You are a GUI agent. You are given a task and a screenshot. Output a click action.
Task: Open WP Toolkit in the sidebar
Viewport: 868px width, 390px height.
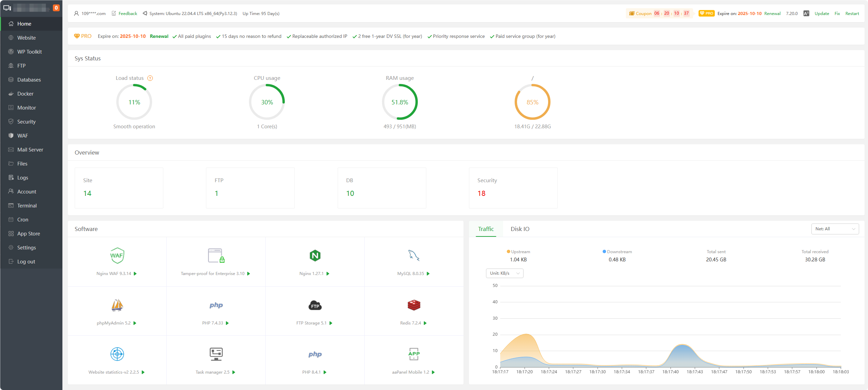coord(31,52)
